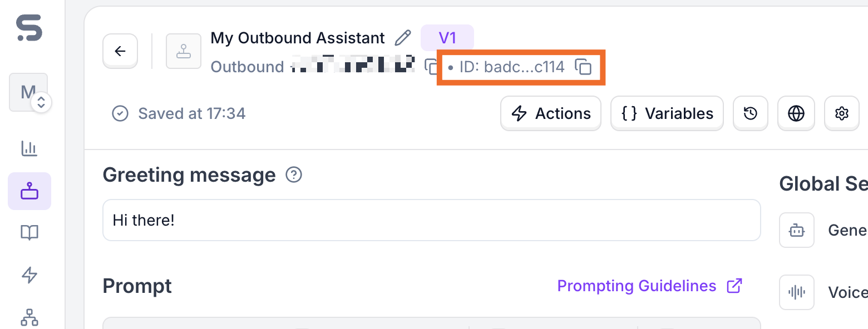Viewport: 868px width, 329px height.
Task: Go back using the arrow button
Action: (x=120, y=51)
